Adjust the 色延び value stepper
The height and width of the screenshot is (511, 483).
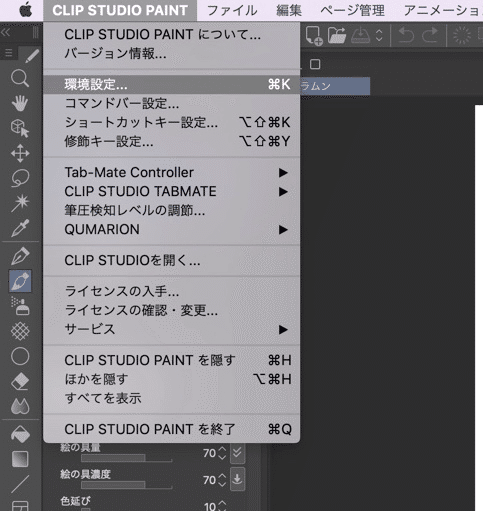pos(222,506)
